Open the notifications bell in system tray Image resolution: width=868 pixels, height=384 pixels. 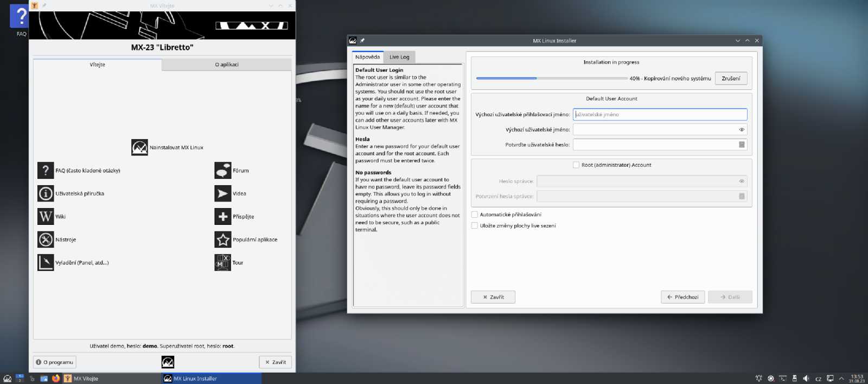pos(759,378)
